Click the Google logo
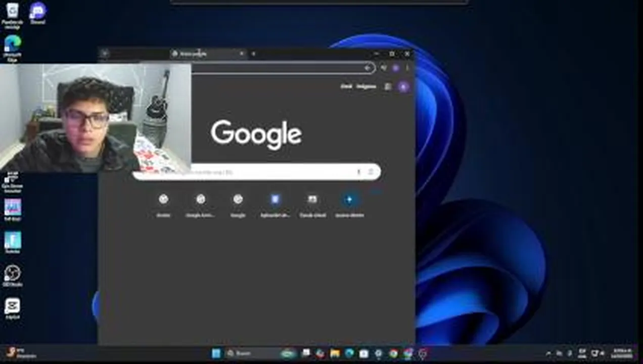This screenshot has height=364, width=643. pos(256,134)
